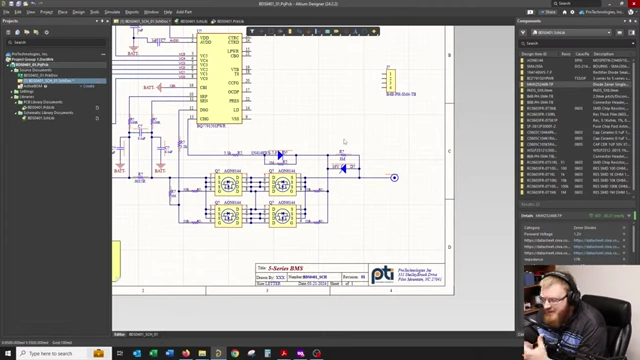
Task: Click the Share button
Action: pos(548,12)
